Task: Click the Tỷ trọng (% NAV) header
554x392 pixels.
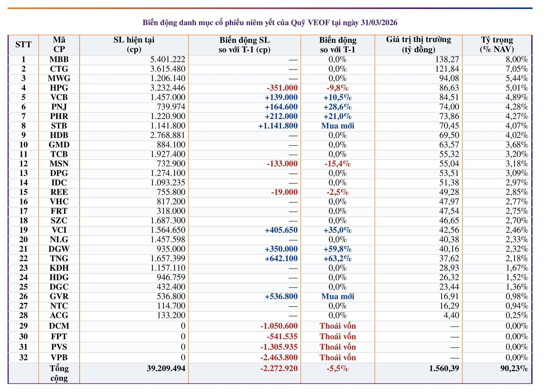Action: click(x=497, y=44)
